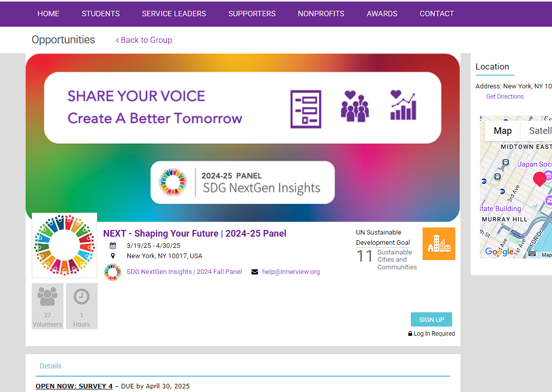Click the Location panel heading
The height and width of the screenshot is (392, 552).
492,66
